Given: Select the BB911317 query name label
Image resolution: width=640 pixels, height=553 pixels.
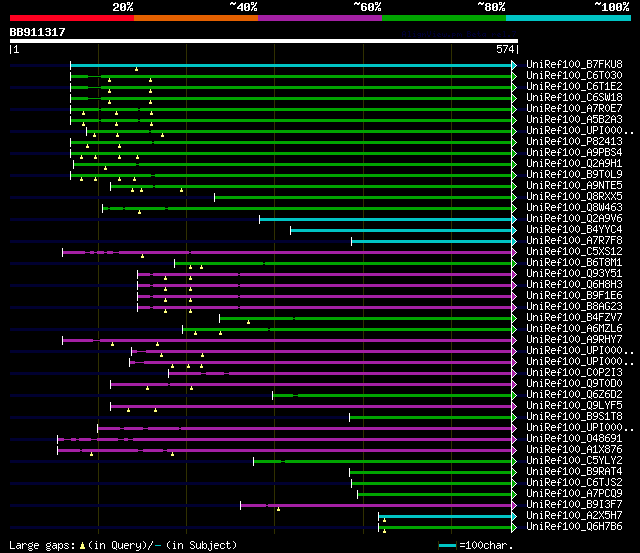Looking at the screenshot, I should click(38, 32).
